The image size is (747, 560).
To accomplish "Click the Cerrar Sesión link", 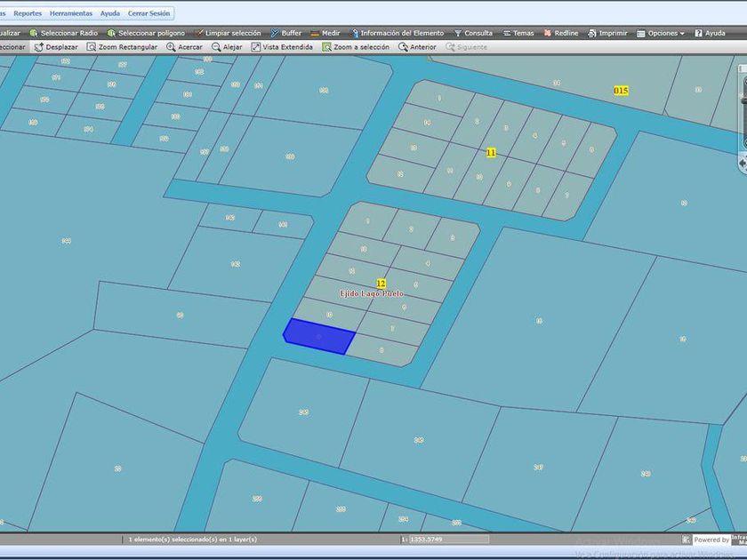I will (x=149, y=13).
